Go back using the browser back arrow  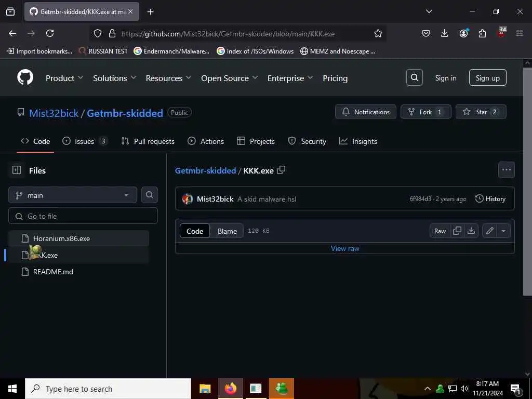point(12,33)
